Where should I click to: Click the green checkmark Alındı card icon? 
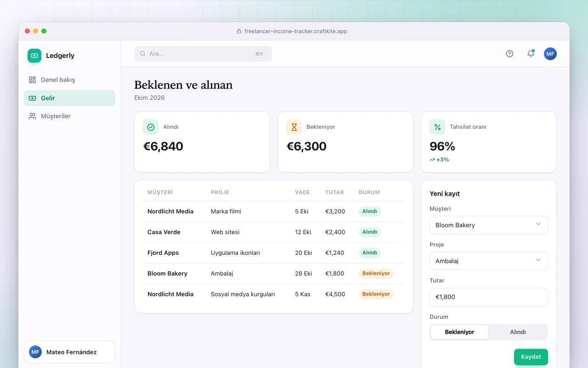tap(151, 127)
